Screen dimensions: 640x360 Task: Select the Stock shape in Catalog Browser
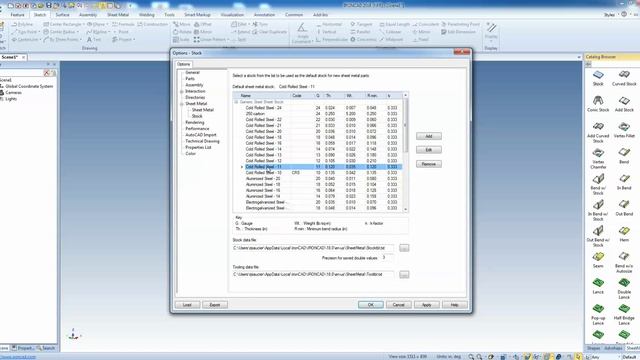coord(598,75)
